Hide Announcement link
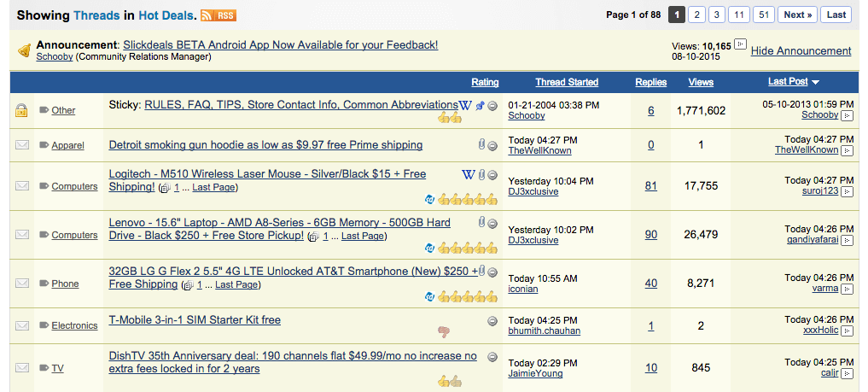This screenshot has width=868, height=392. coord(801,51)
